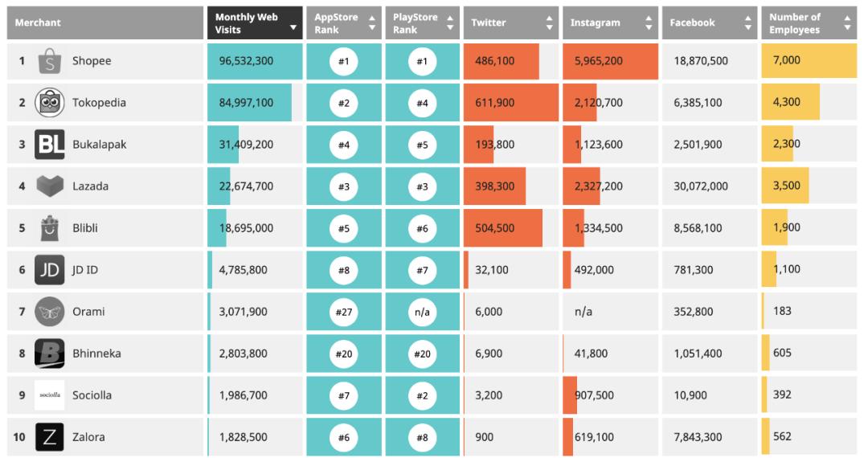Viewport: 868px width, 458px height.
Task: Select Shopee's 7,000 employees bar
Action: click(x=809, y=61)
